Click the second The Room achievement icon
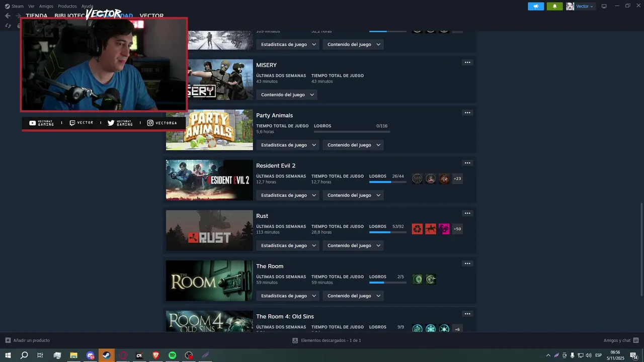Viewport: 644px width, 362px height. (431, 279)
